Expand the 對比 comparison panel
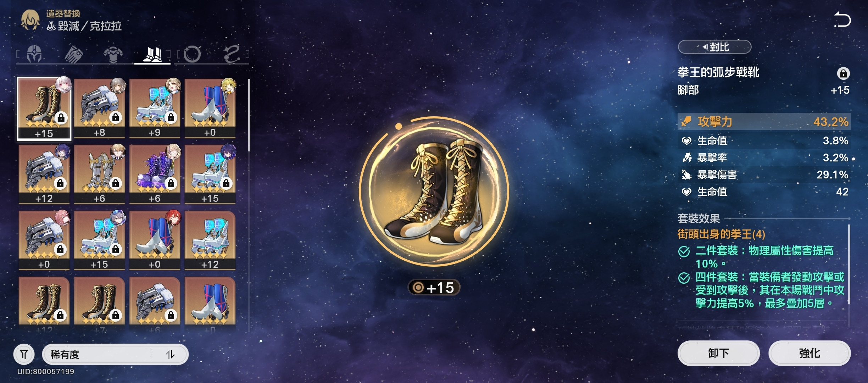The height and width of the screenshot is (383, 868). [714, 47]
